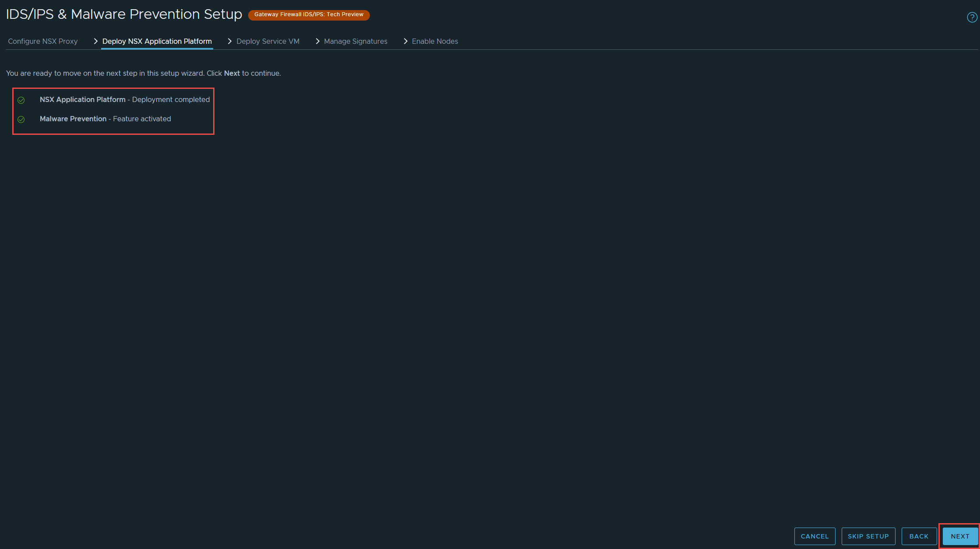Image resolution: width=980 pixels, height=549 pixels.
Task: Go to the Configure NSX Proxy step
Action: point(43,41)
